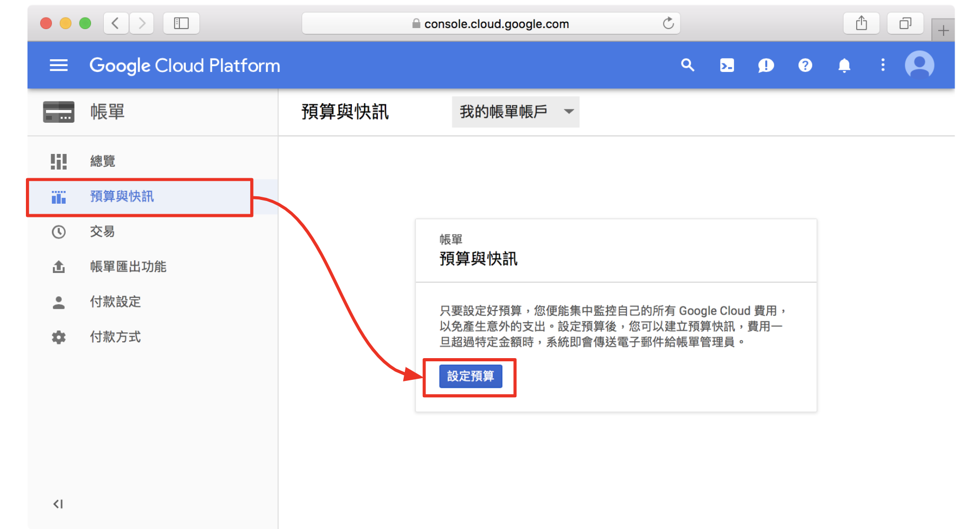Image resolution: width=980 pixels, height=529 pixels.
Task: Open the hamburger navigation menu
Action: pos(59,65)
